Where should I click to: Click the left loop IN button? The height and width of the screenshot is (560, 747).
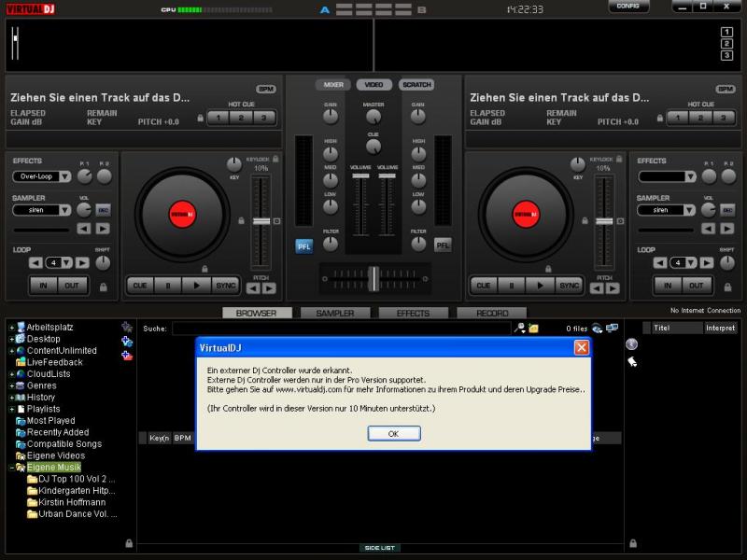click(43, 286)
